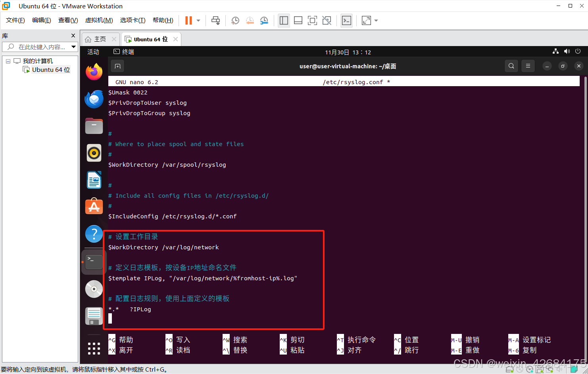
Task: Open the search icon in the terminal titlebar
Action: 511,66
